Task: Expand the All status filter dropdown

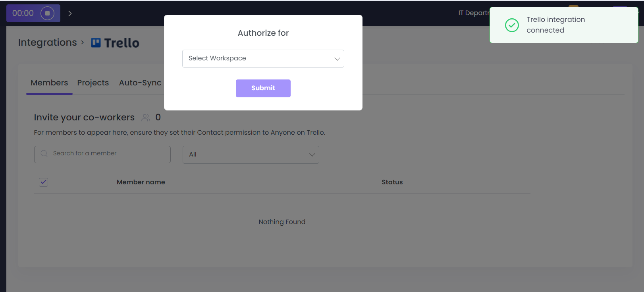Action: tap(251, 155)
